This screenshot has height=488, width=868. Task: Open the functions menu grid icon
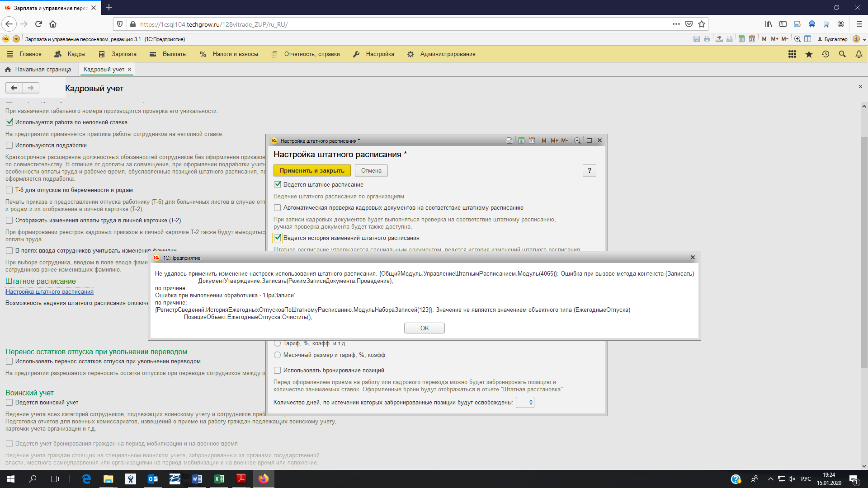click(792, 54)
